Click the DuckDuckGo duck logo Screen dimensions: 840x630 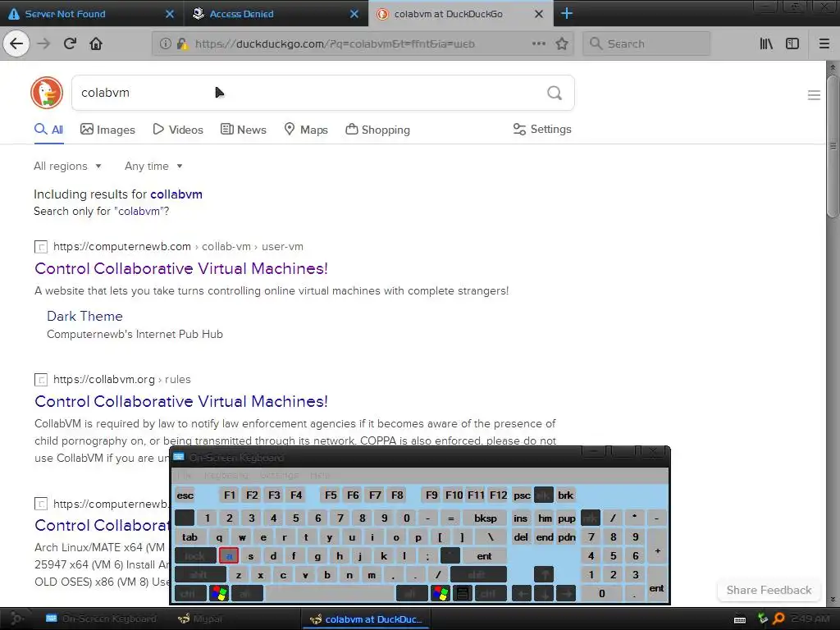click(x=47, y=92)
